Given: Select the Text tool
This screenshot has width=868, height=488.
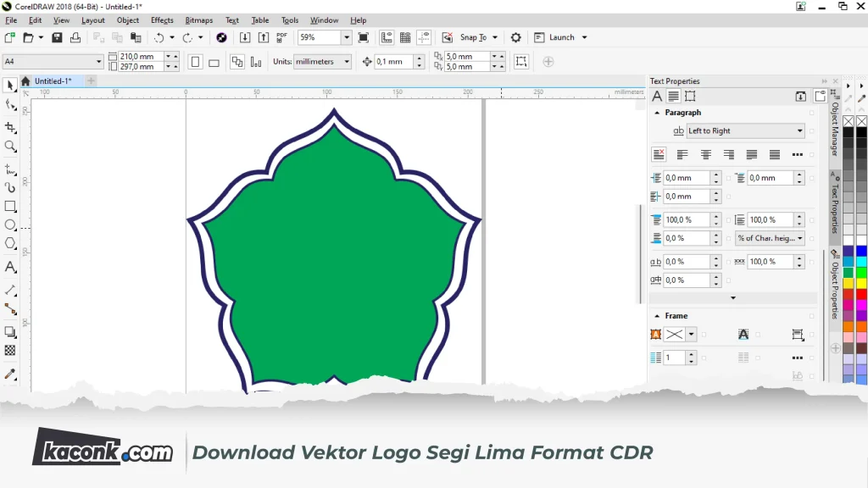Looking at the screenshot, I should point(11,267).
